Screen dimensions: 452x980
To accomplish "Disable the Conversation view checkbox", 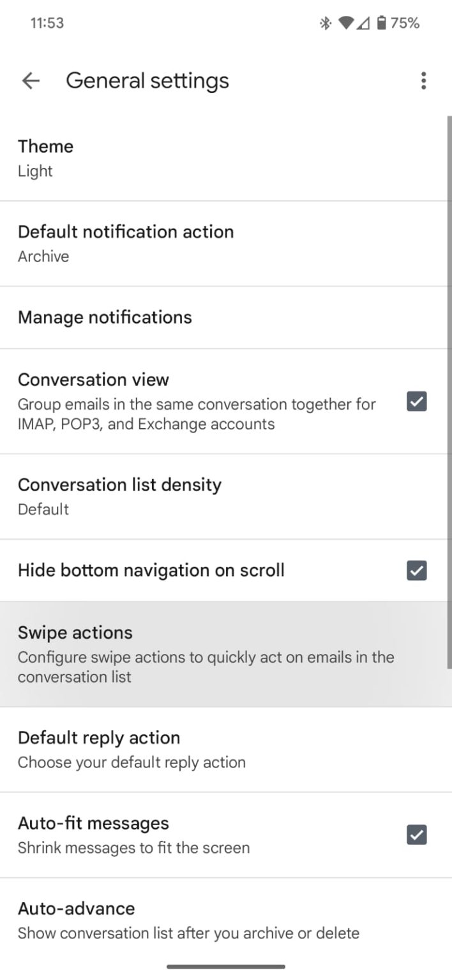I will 416,401.
